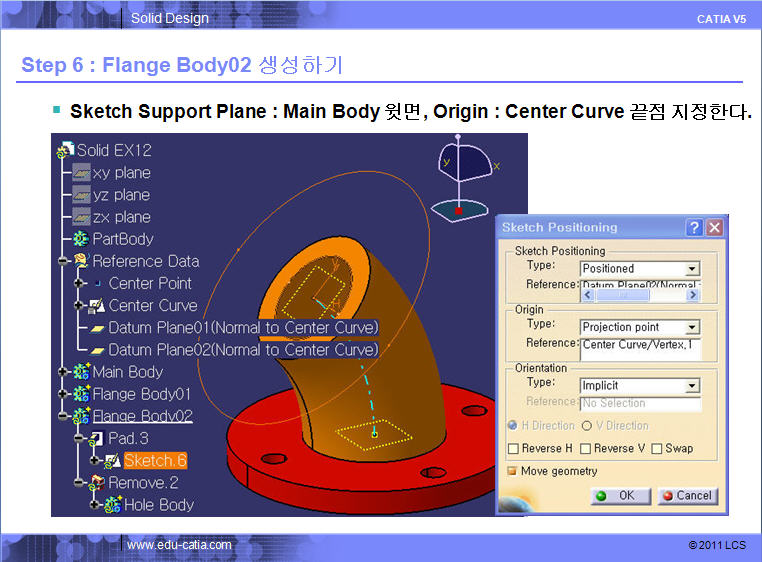The height and width of the screenshot is (562, 762).
Task: Select the xy plane icon in tree
Action: tap(82, 173)
